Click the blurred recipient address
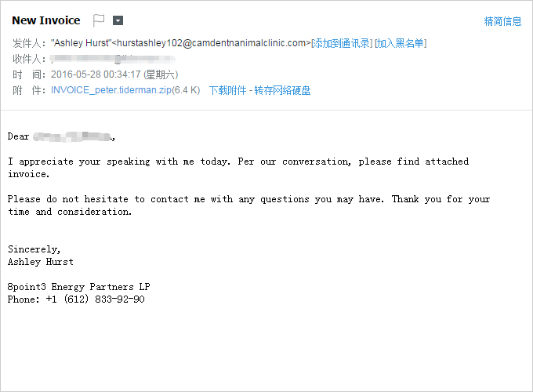 point(113,59)
